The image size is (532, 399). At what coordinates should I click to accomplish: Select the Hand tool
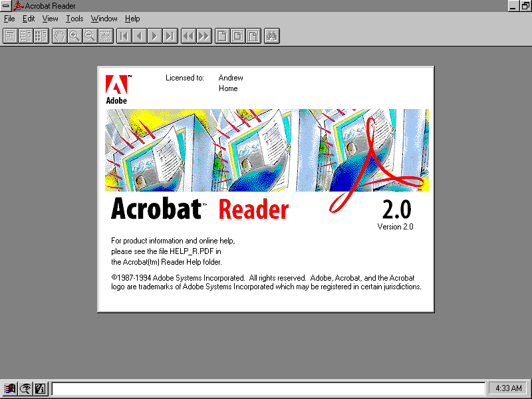coord(59,36)
